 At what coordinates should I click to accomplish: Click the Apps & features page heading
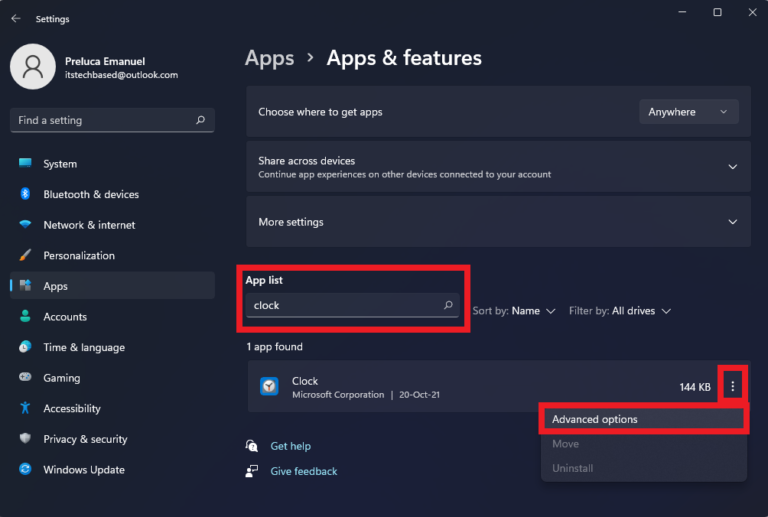click(x=404, y=58)
